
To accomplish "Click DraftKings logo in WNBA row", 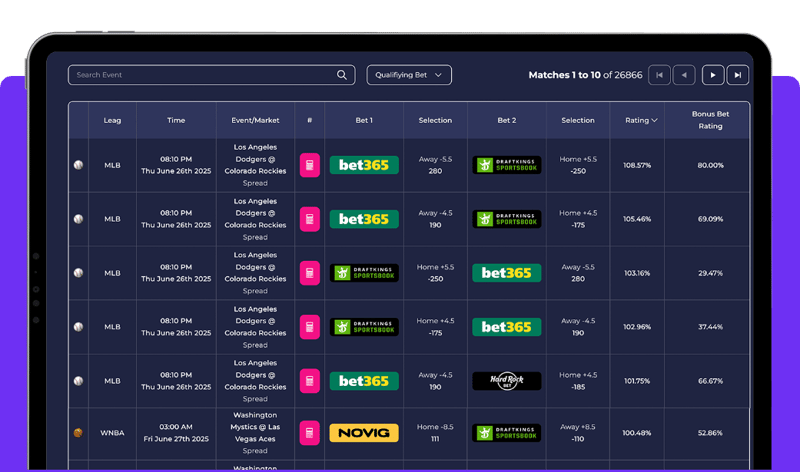I will [507, 433].
